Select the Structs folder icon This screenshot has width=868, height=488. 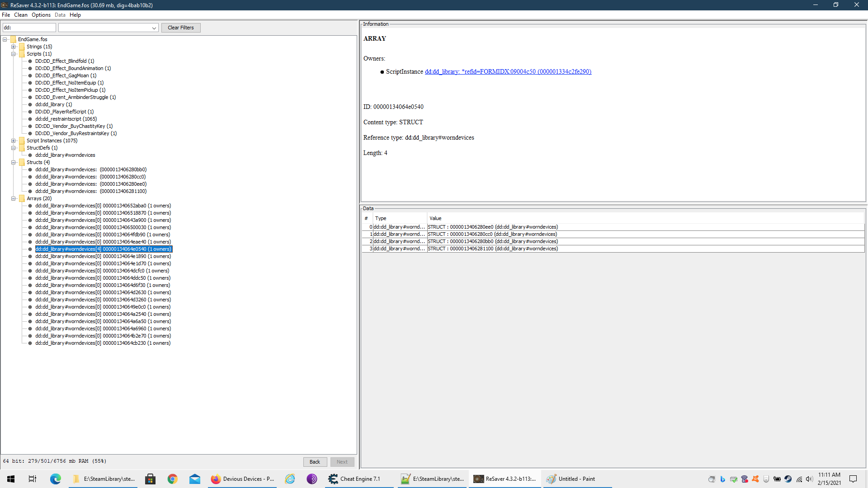[22, 162]
